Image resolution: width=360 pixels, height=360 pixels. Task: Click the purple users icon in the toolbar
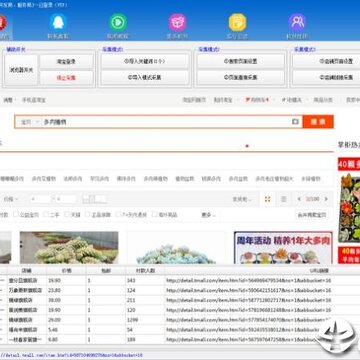coord(297,22)
